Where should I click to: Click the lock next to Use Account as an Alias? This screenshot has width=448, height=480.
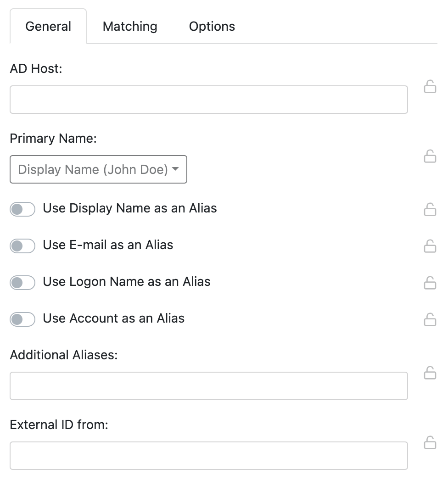[x=430, y=319]
